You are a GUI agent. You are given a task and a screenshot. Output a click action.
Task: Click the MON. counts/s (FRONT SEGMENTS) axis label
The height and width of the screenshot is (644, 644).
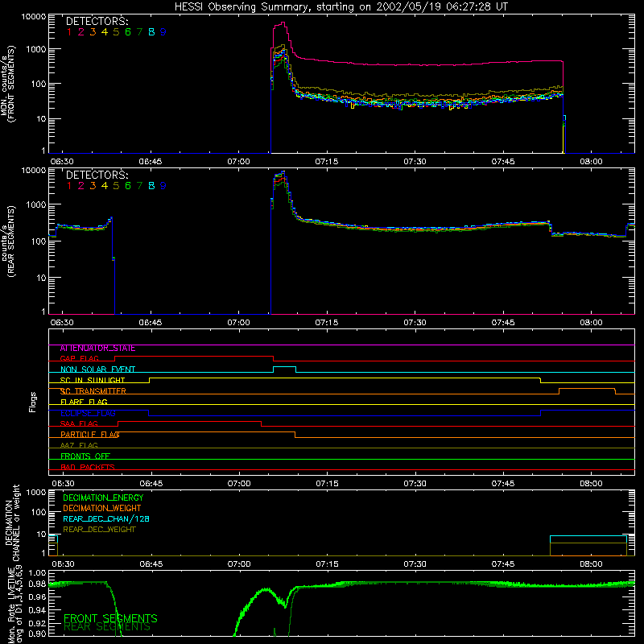(x=8, y=85)
